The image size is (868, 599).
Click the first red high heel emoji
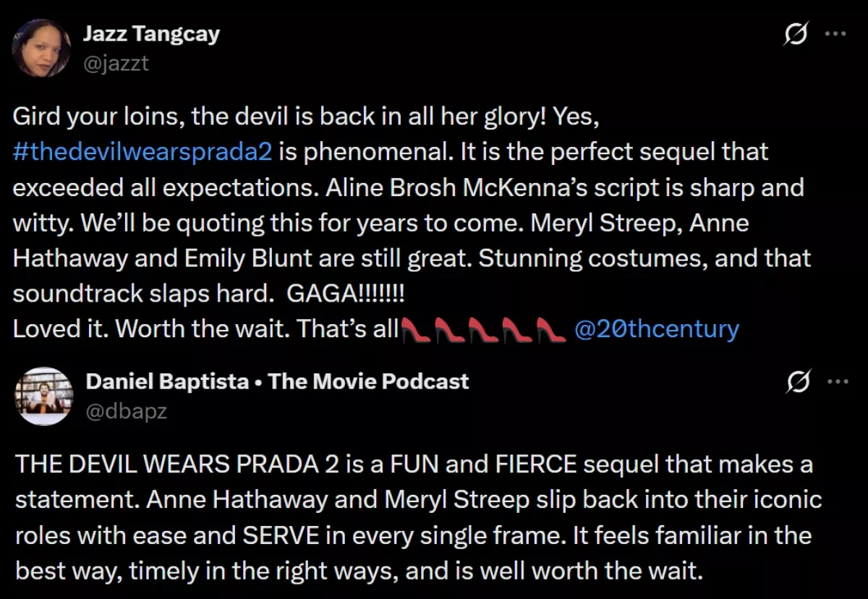[x=416, y=330]
